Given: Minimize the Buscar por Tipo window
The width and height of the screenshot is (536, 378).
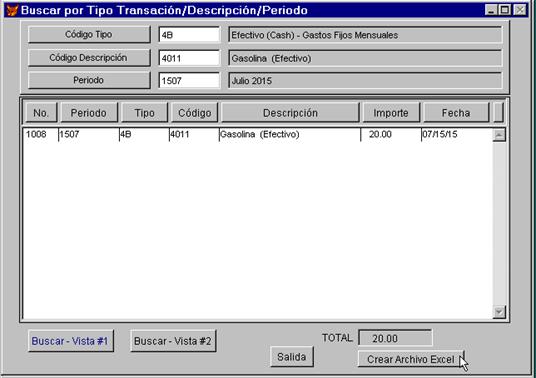Looking at the screenshot, I should [491, 10].
